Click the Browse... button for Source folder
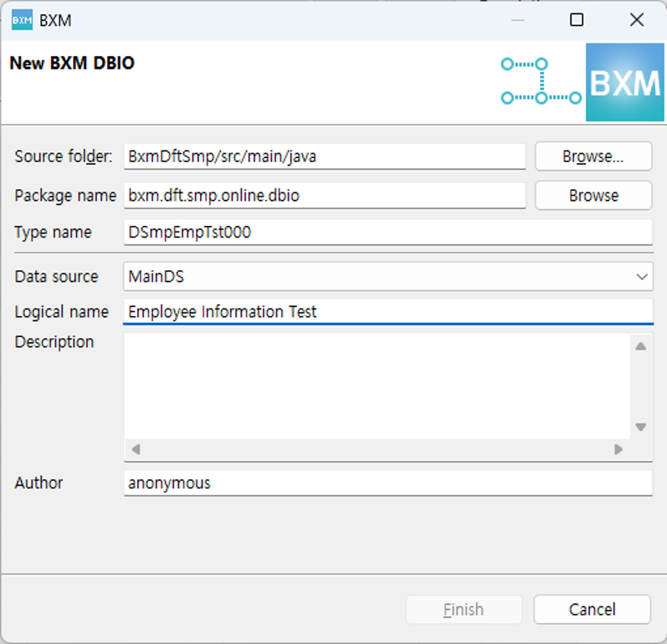This screenshot has height=644, width=667. 593,156
